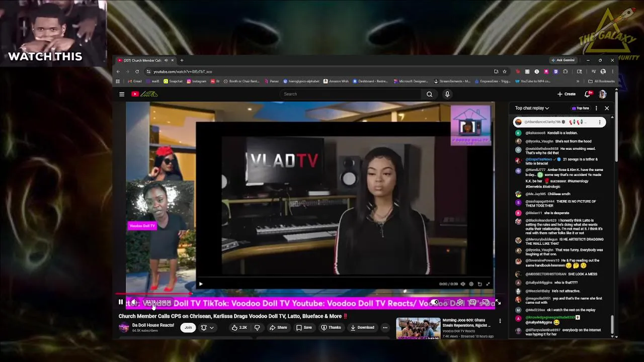Image resolution: width=644 pixels, height=362 pixels.
Task: Open Top fans leaderboard chip
Action: (x=581, y=108)
